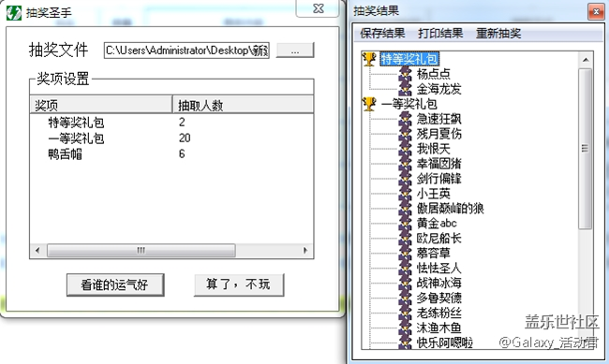The image size is (609, 364).
Task: Click the person icon next to 老练粉丝
Action: 406,313
